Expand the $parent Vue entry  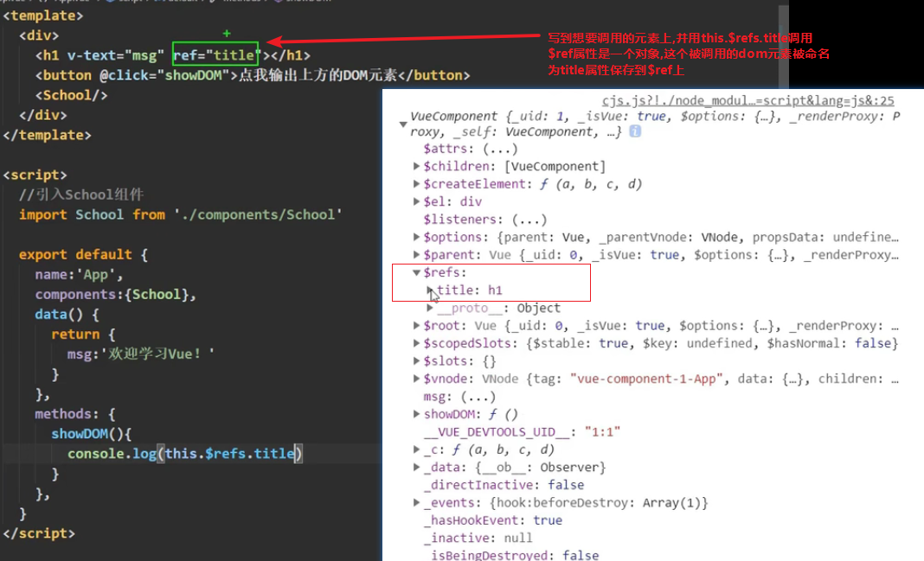416,255
